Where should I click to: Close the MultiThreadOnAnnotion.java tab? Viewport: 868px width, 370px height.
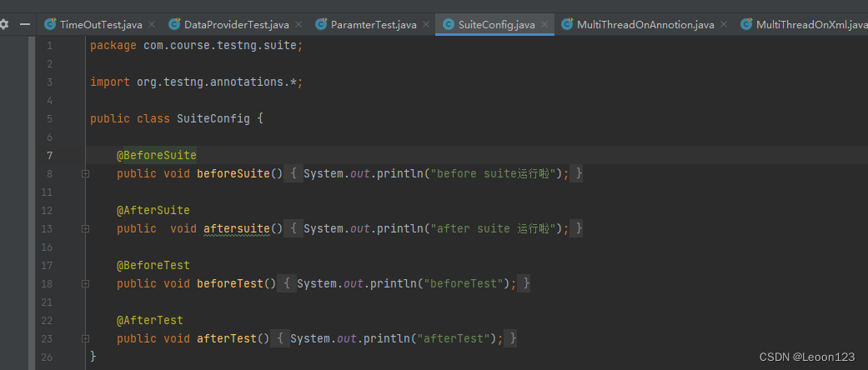point(724,25)
